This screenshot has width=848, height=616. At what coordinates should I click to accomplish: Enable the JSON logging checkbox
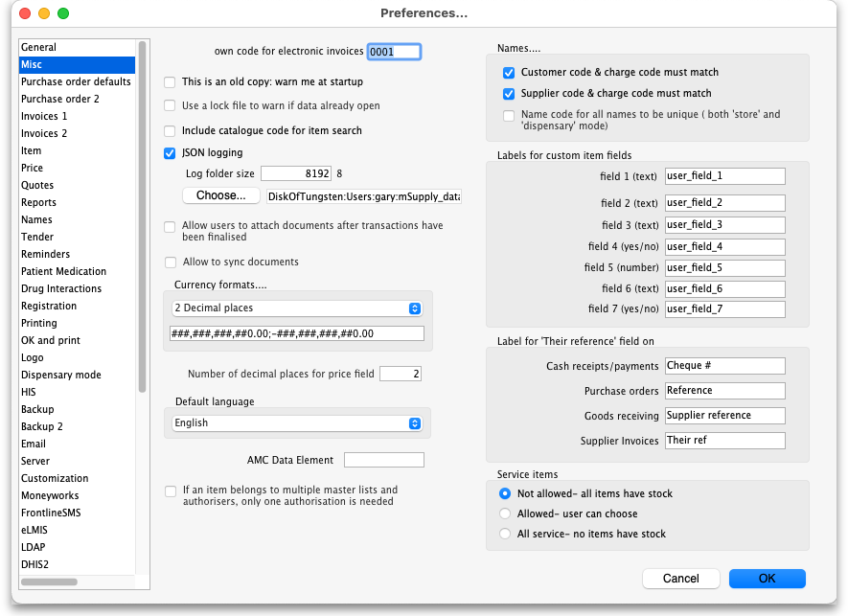(171, 153)
